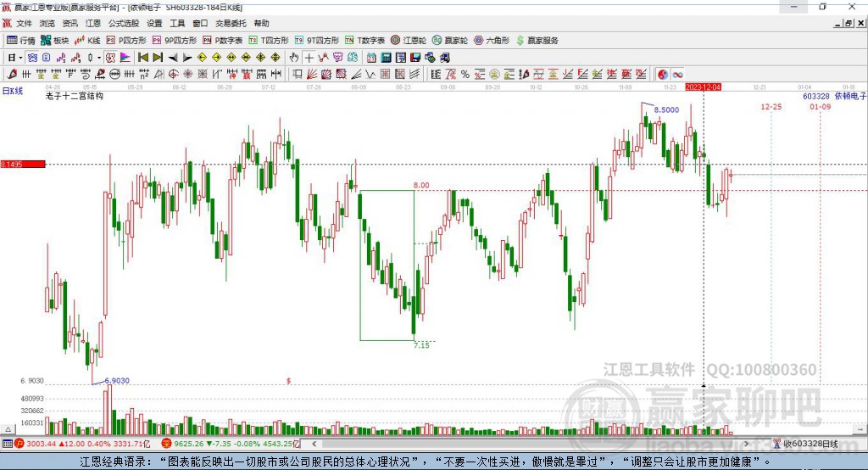Open the P四方形 tool
The height and width of the screenshot is (470, 868).
click(126, 41)
